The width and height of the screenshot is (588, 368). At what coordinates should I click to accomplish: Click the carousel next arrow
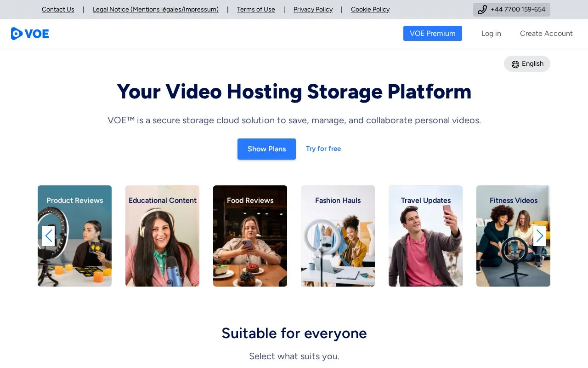(539, 236)
